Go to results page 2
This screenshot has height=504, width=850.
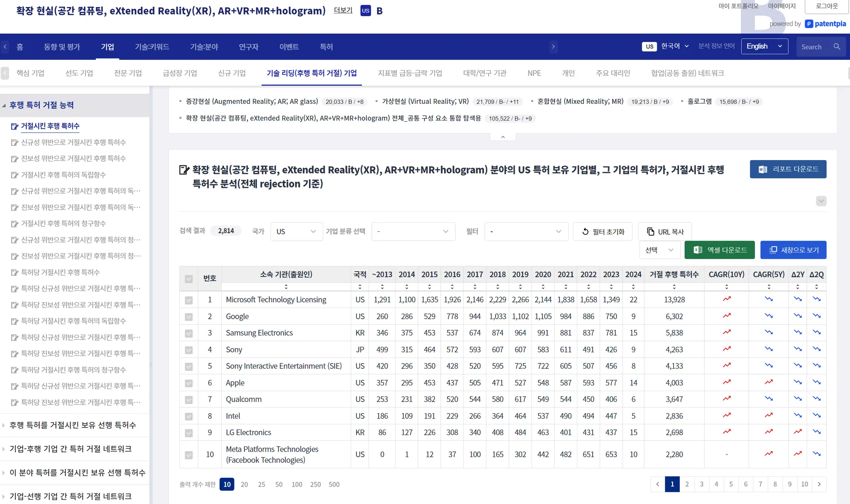[687, 484]
